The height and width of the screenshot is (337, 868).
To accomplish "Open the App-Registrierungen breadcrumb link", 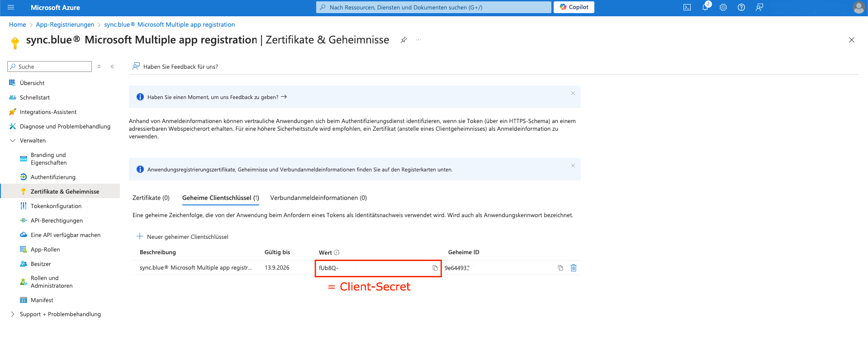I will 65,24.
